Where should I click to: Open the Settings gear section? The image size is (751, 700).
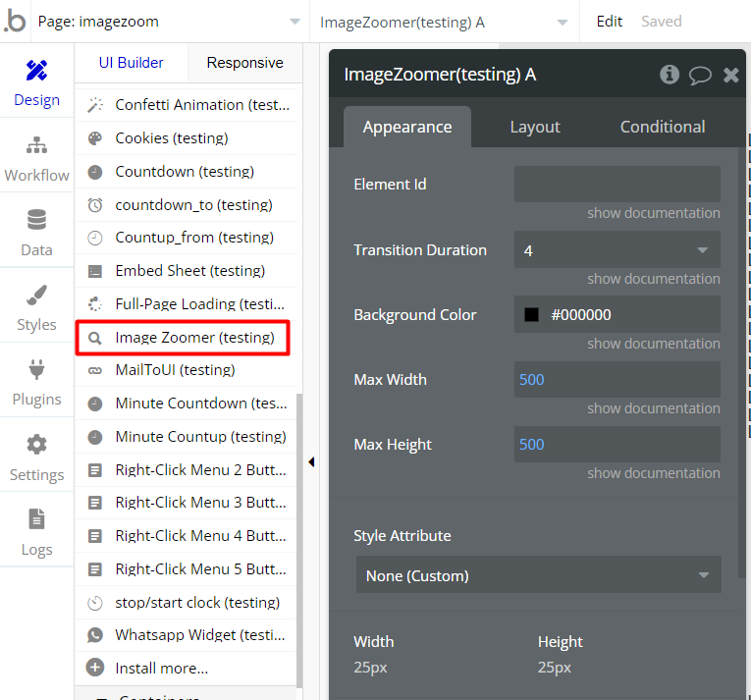(36, 458)
